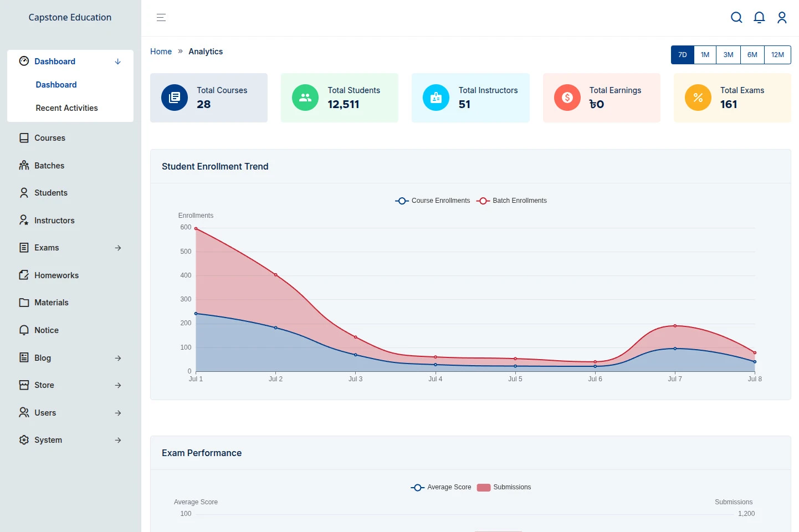Viewport: 799px width, 532px height.
Task: Click the Materials folder icon
Action: click(24, 303)
